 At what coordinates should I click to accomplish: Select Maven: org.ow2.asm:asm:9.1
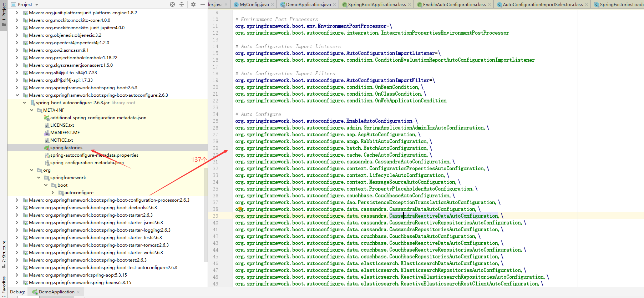(59, 50)
